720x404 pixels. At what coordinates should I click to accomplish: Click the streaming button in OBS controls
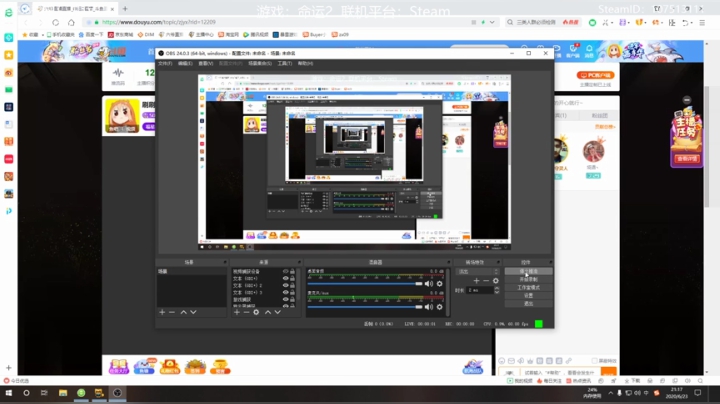(528, 271)
